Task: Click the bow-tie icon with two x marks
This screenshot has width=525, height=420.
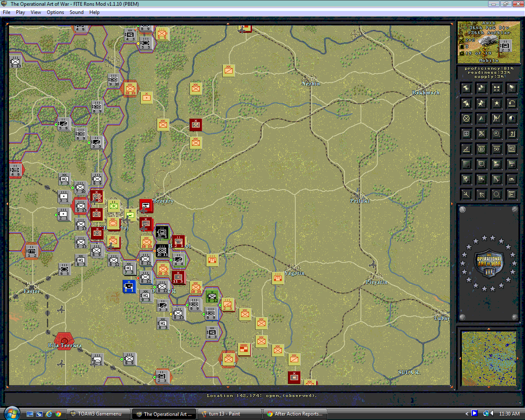Action: click(x=496, y=88)
